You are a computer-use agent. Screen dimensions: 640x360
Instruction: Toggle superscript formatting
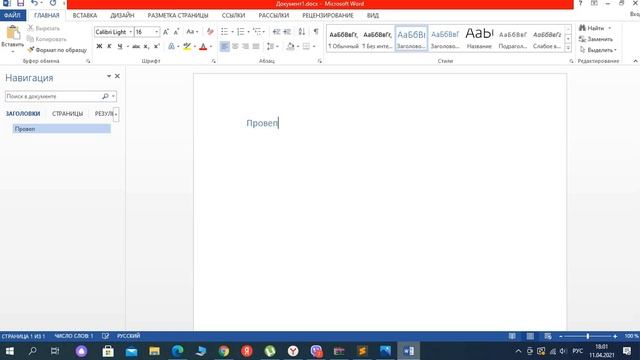(157, 47)
